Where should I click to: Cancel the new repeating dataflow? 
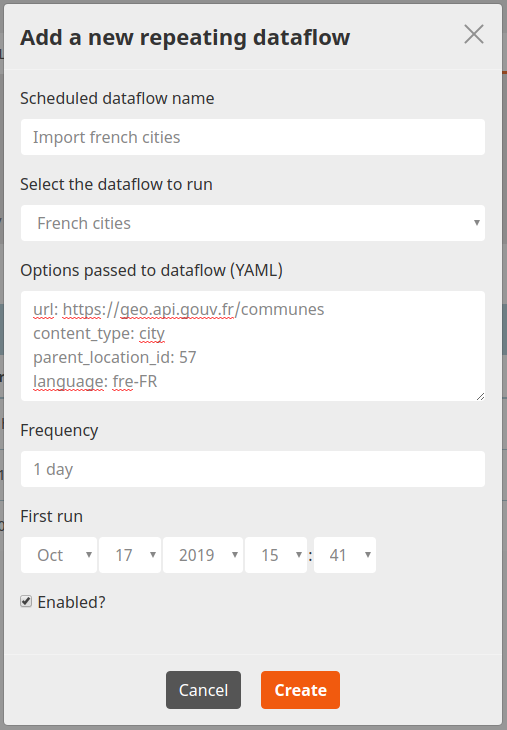[203, 690]
